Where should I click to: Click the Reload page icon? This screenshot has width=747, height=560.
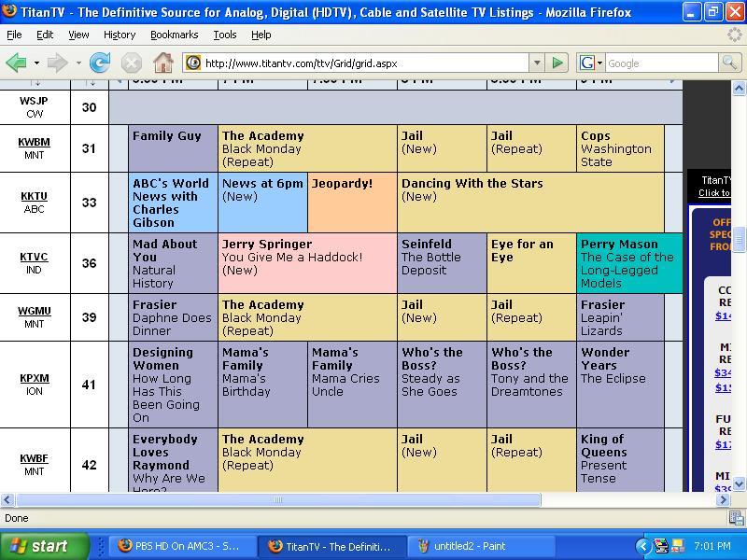pos(100,63)
